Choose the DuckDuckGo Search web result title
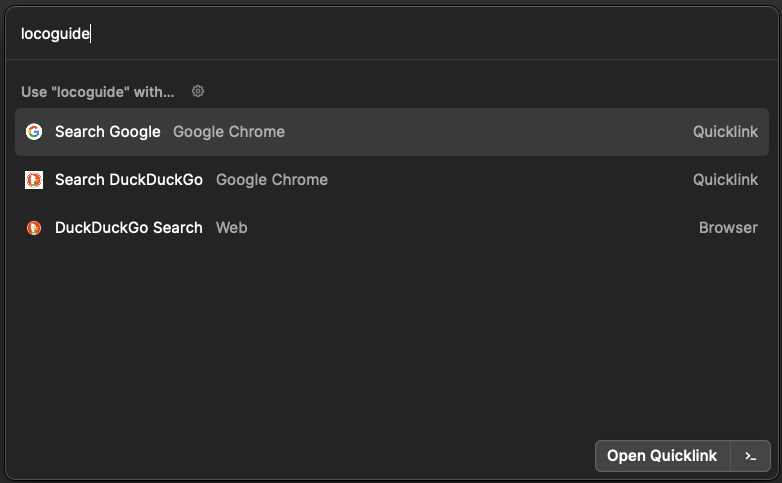The width and height of the screenshot is (782, 483). [x=128, y=228]
